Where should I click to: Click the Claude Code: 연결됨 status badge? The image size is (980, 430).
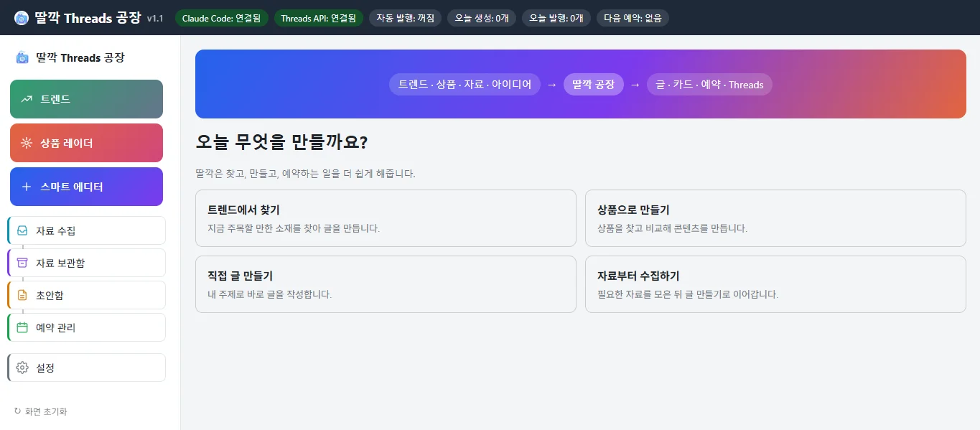(222, 18)
